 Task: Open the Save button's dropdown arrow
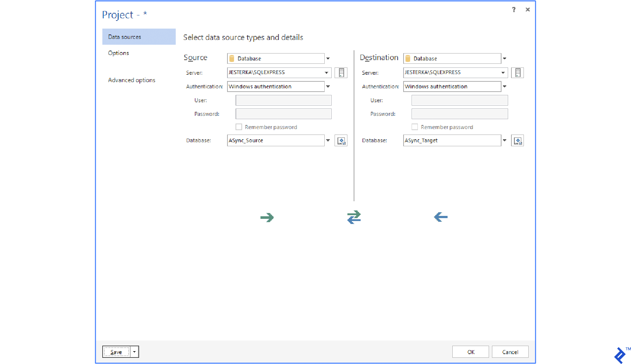pyautogui.click(x=134, y=352)
